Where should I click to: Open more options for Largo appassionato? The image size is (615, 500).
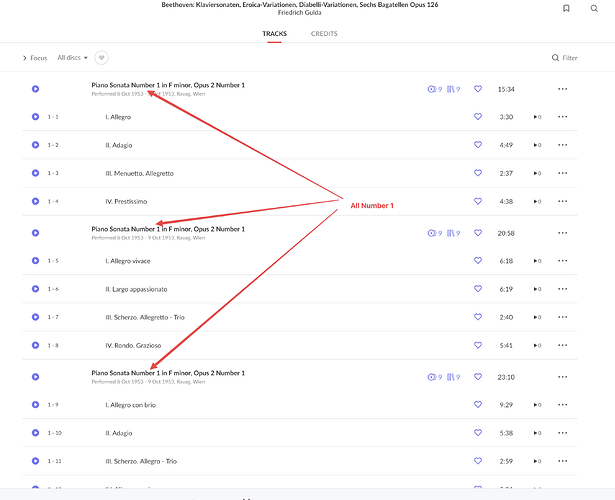(562, 289)
